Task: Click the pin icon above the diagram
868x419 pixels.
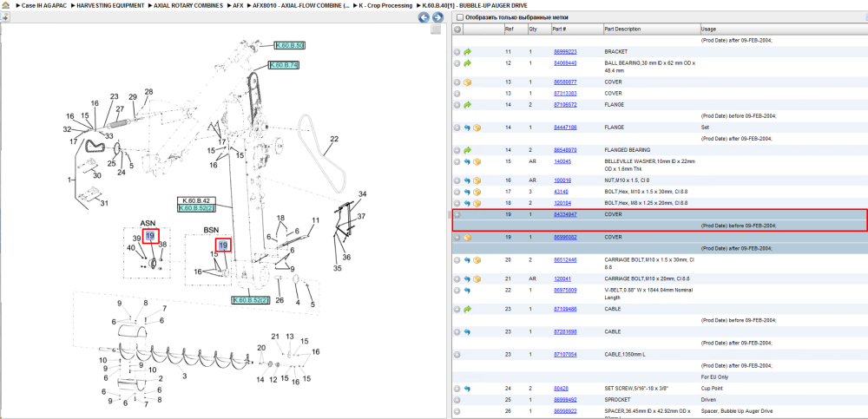Action: pyautogui.click(x=5, y=17)
